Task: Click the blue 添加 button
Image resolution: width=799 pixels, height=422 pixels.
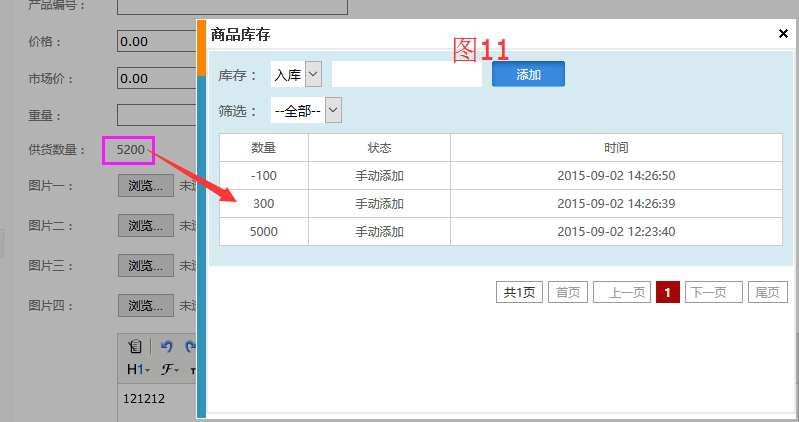Action: click(x=528, y=74)
